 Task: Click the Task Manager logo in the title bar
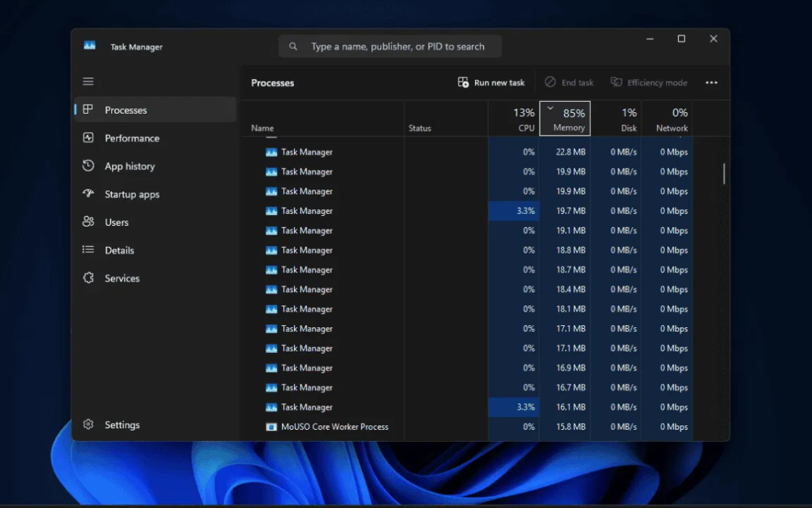point(89,46)
